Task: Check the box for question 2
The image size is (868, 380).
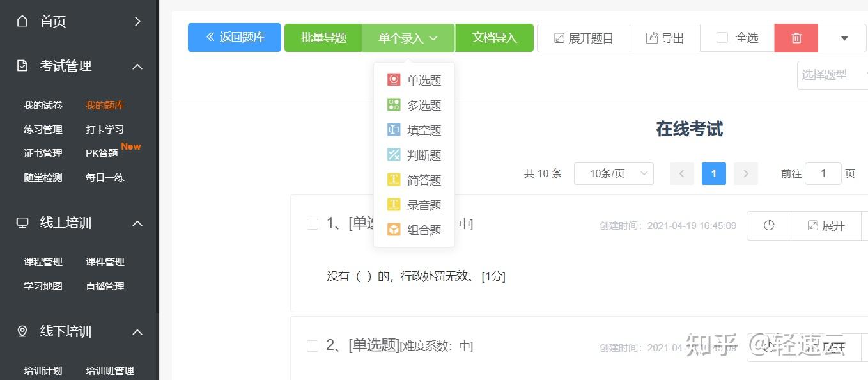Action: point(313,346)
